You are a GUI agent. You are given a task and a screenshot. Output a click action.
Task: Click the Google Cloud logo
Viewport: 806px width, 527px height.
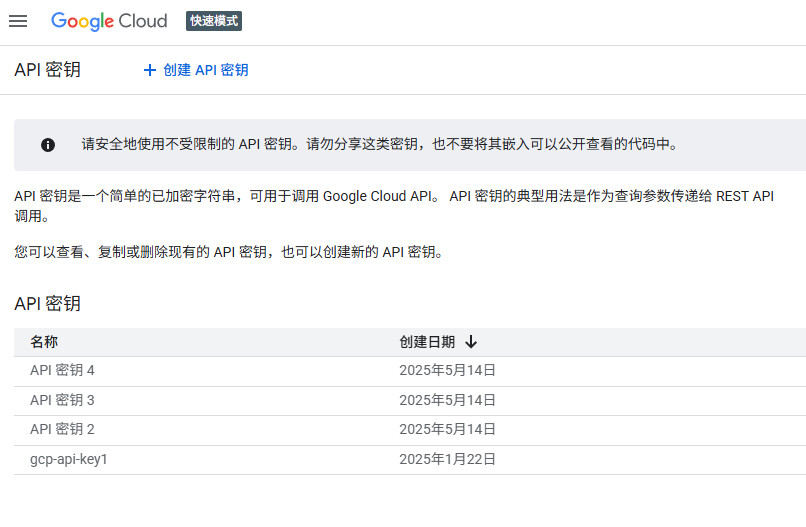tap(109, 21)
